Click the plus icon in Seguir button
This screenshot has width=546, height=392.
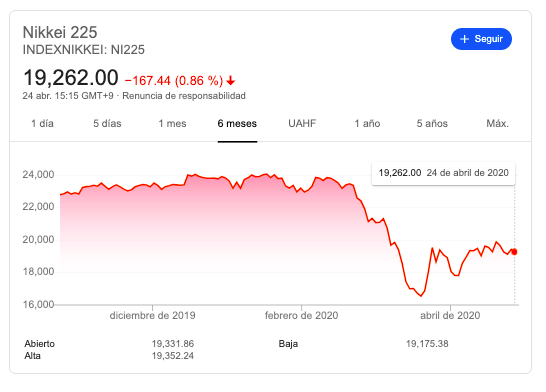click(x=465, y=39)
